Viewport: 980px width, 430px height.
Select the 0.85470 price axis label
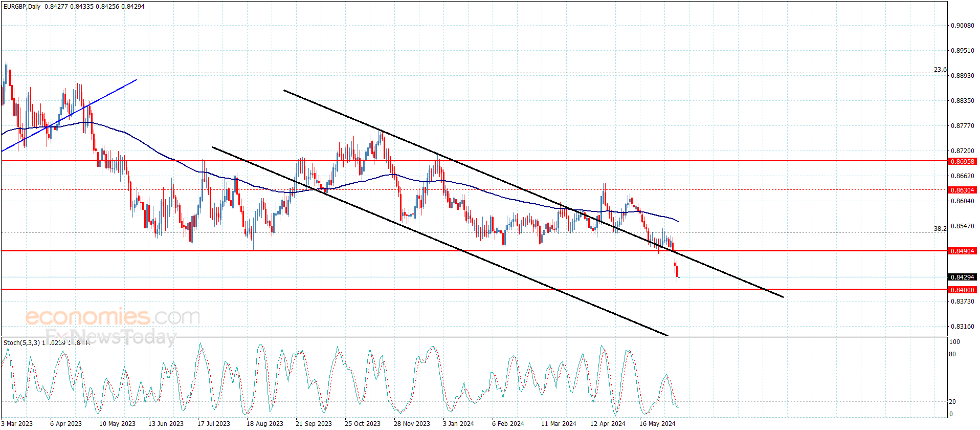[962, 226]
